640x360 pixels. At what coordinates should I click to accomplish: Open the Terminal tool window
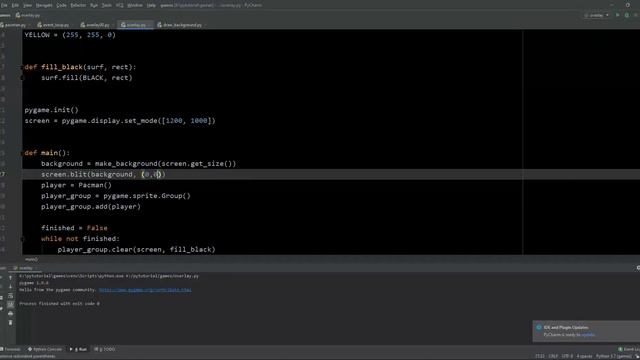tap(11, 349)
